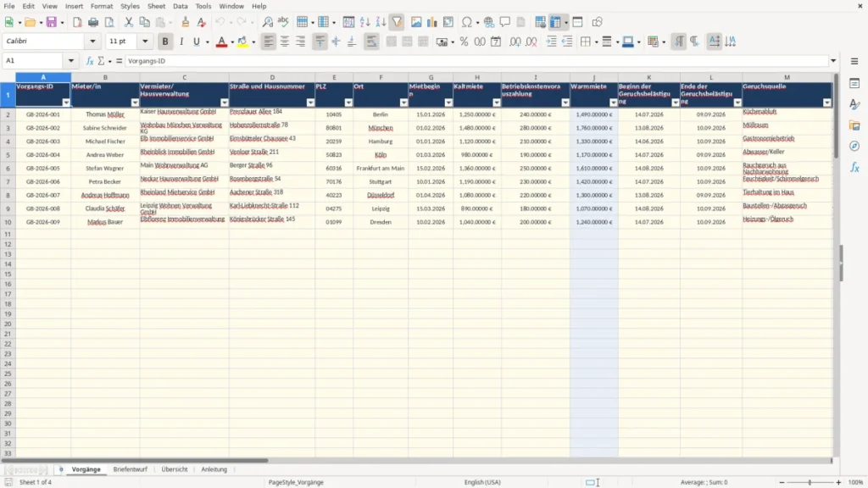Open Find and Replace icon
Viewport: 868px width, 488px height.
(x=267, y=22)
